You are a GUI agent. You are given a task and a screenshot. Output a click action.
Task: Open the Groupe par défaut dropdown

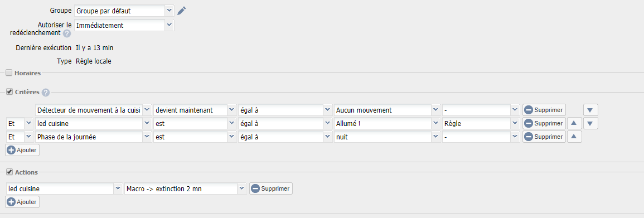pyautogui.click(x=124, y=11)
